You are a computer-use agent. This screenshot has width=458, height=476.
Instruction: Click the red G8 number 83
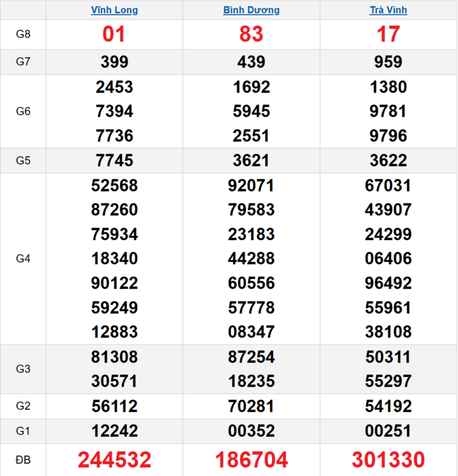coord(251,35)
